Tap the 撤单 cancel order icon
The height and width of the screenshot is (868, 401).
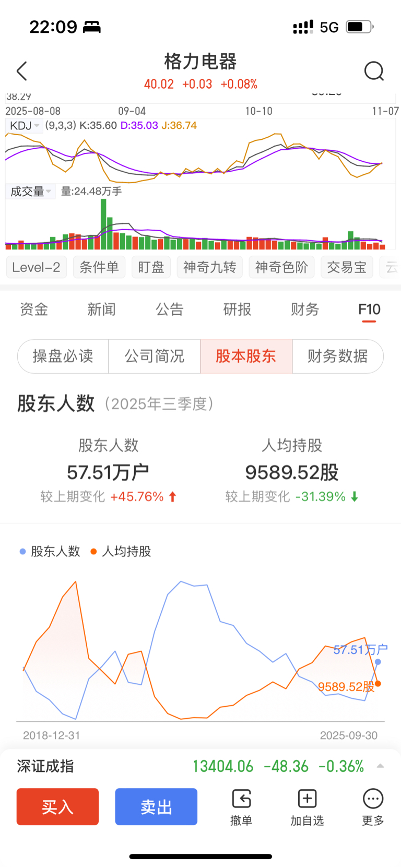[x=241, y=807]
